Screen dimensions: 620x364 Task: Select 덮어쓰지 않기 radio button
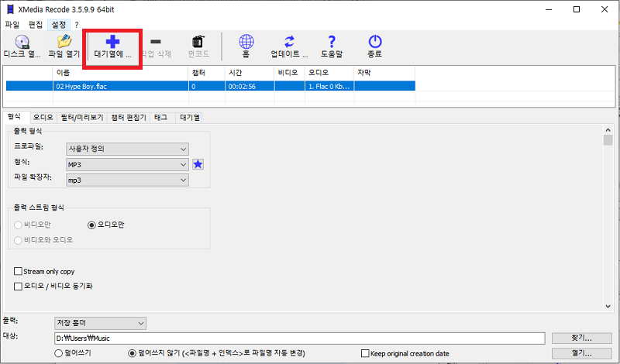[132, 353]
